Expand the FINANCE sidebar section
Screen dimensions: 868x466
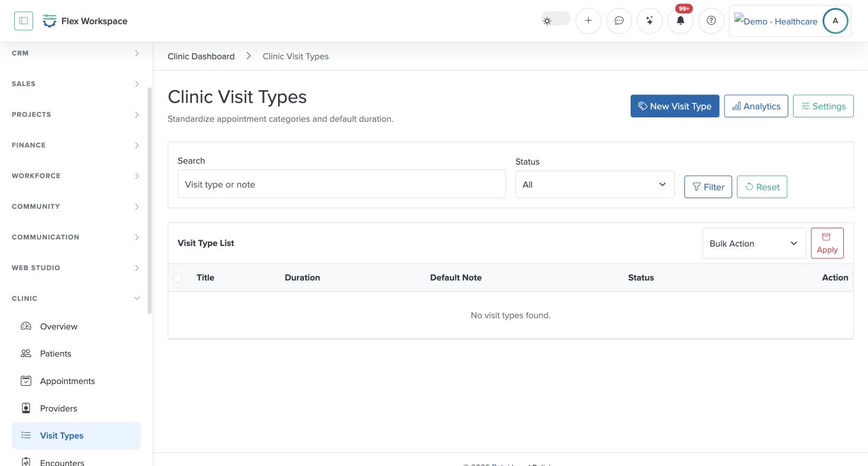click(x=76, y=145)
